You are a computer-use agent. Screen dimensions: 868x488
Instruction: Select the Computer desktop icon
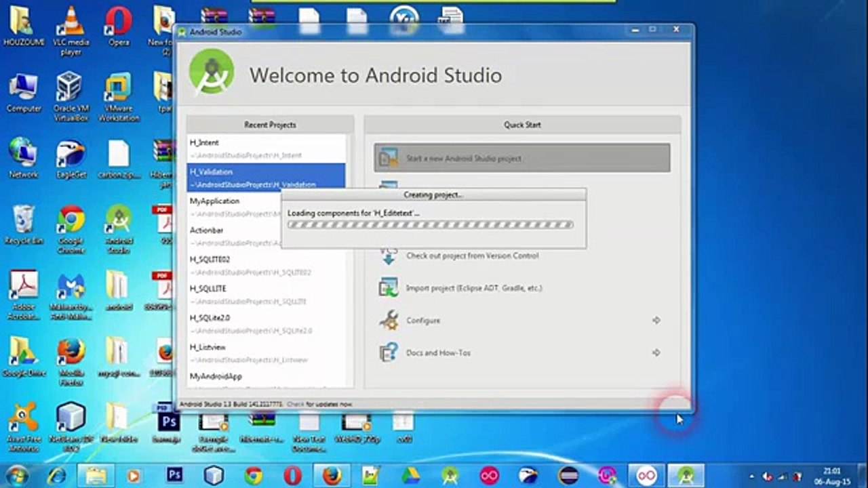(24, 94)
